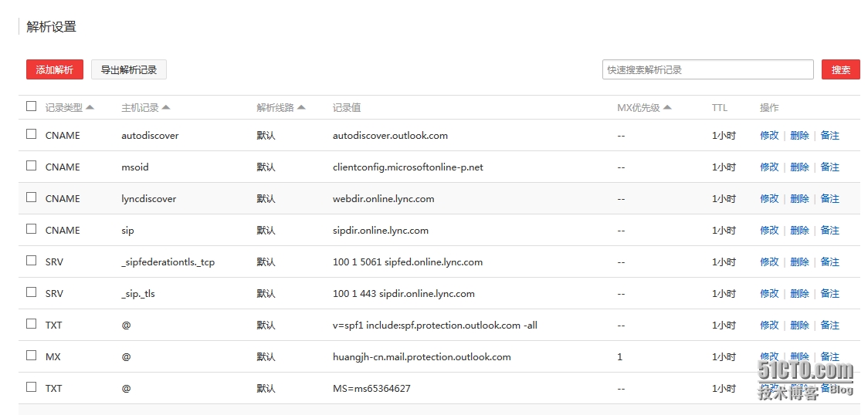The image size is (868, 415).
Task: Sort by MX优先级 column arrow
Action: tap(667, 107)
